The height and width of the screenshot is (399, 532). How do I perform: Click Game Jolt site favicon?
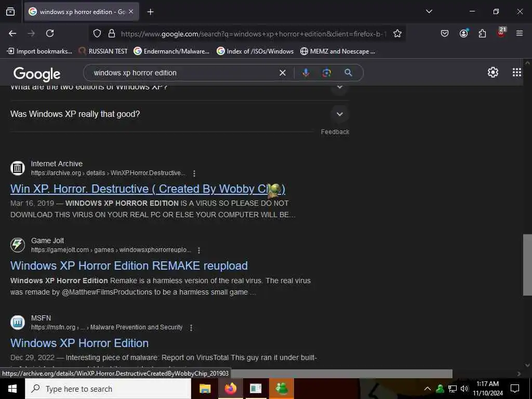(18, 245)
